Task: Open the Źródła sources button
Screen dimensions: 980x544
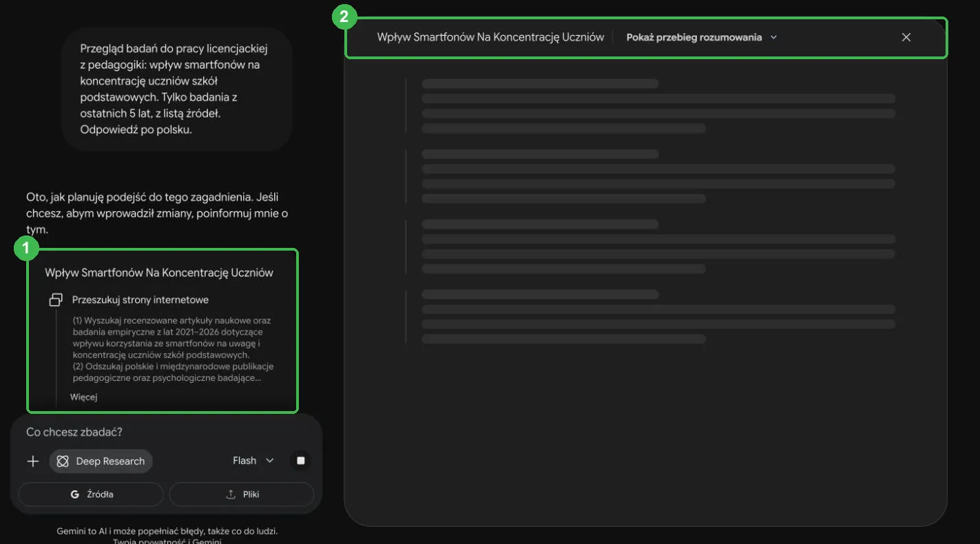Action: click(x=91, y=494)
